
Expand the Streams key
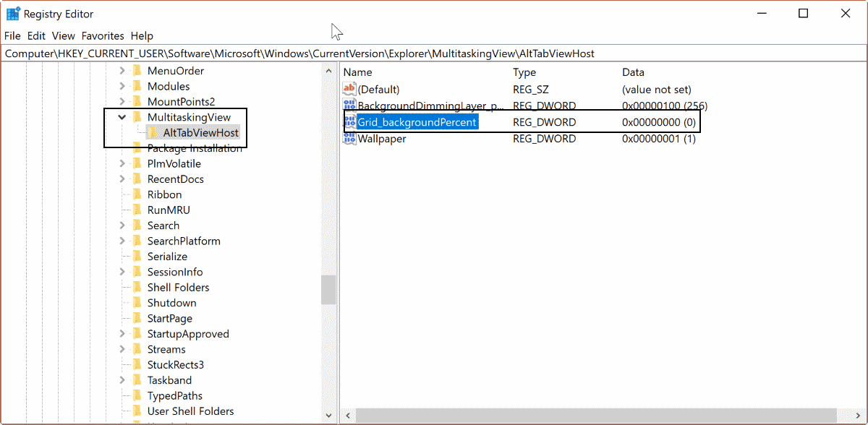point(122,349)
